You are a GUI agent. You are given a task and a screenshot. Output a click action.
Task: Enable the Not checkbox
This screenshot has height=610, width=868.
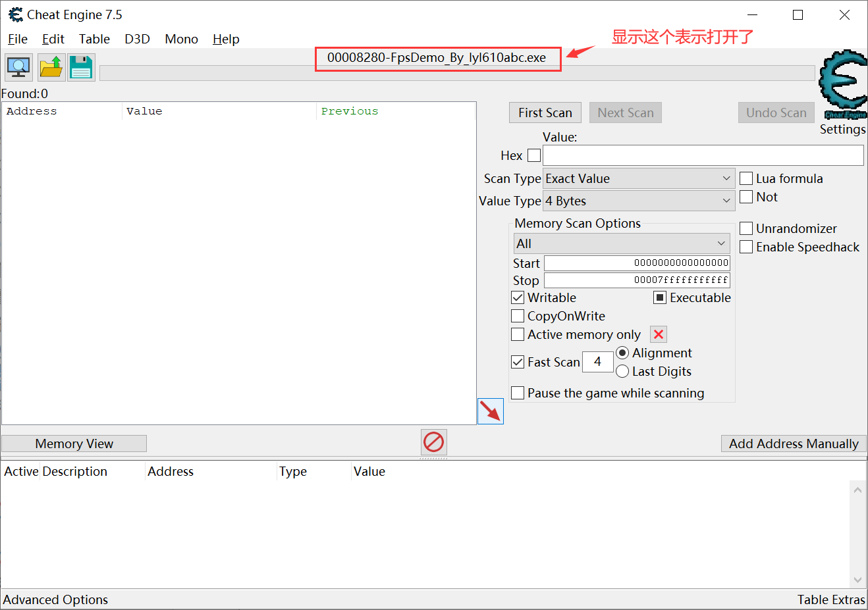pyautogui.click(x=746, y=197)
